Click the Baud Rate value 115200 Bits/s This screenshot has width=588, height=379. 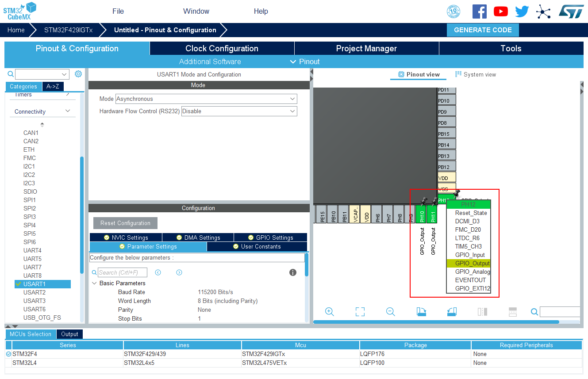tap(215, 292)
